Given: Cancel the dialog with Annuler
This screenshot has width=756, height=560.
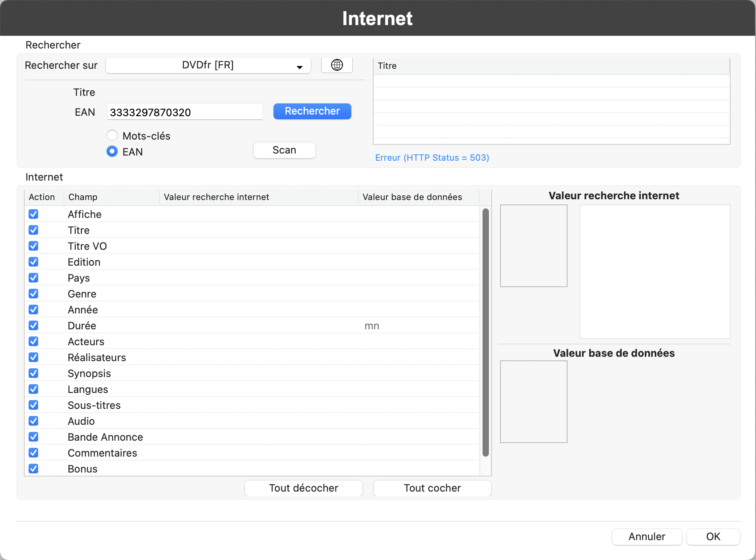Looking at the screenshot, I should [x=647, y=537].
